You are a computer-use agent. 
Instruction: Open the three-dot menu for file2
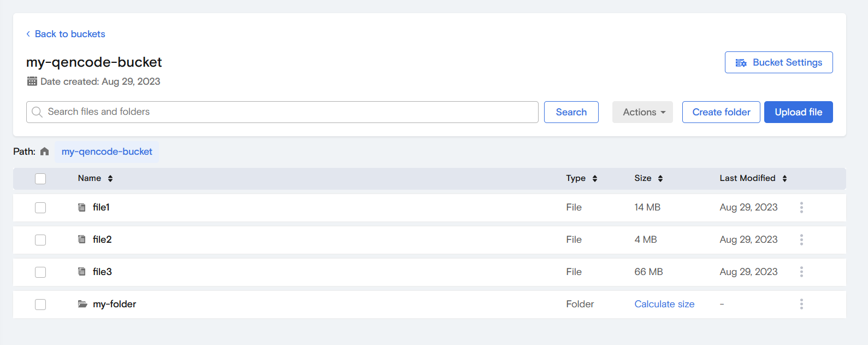801,239
